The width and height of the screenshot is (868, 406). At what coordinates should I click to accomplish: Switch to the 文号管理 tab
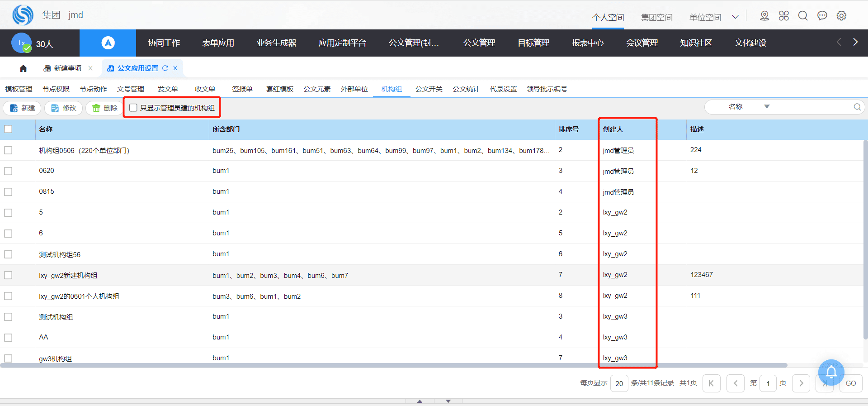131,89
